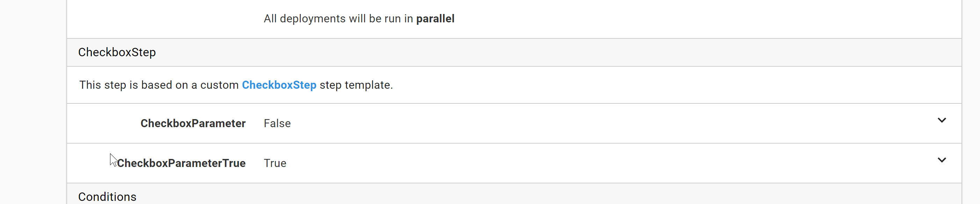The width and height of the screenshot is (980, 204).
Task: Click the CheckboxParameterTrue label
Action: tap(181, 163)
